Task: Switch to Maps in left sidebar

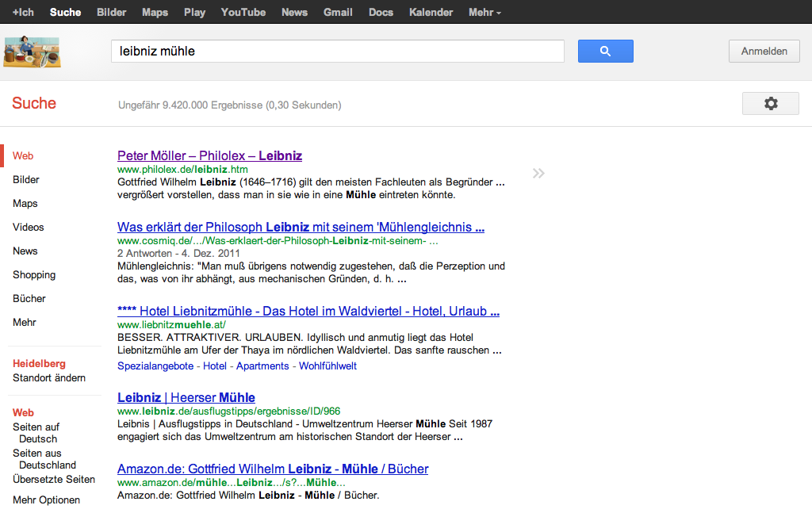Action: (25, 204)
